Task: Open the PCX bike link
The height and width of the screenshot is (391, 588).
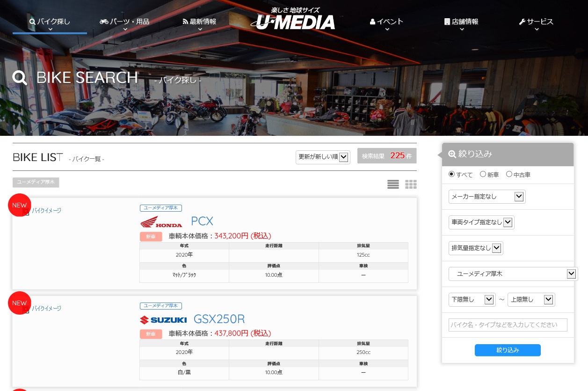Action: click(x=202, y=221)
